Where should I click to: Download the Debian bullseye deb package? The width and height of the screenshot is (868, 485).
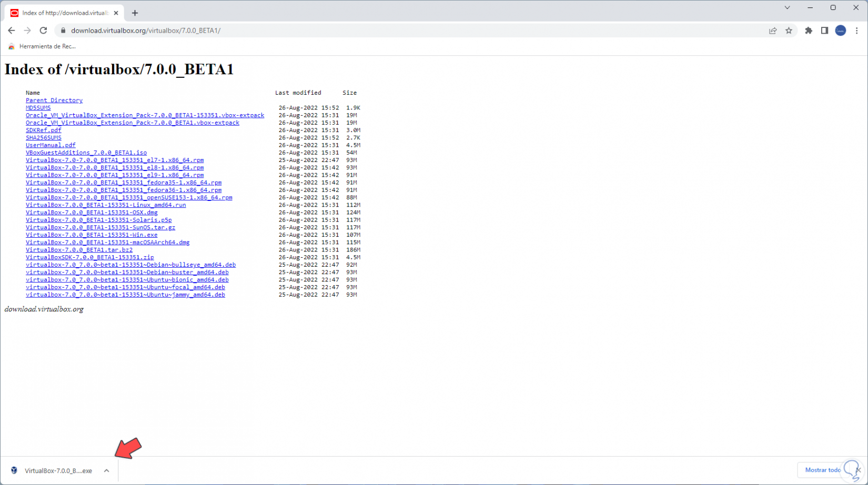[130, 265]
